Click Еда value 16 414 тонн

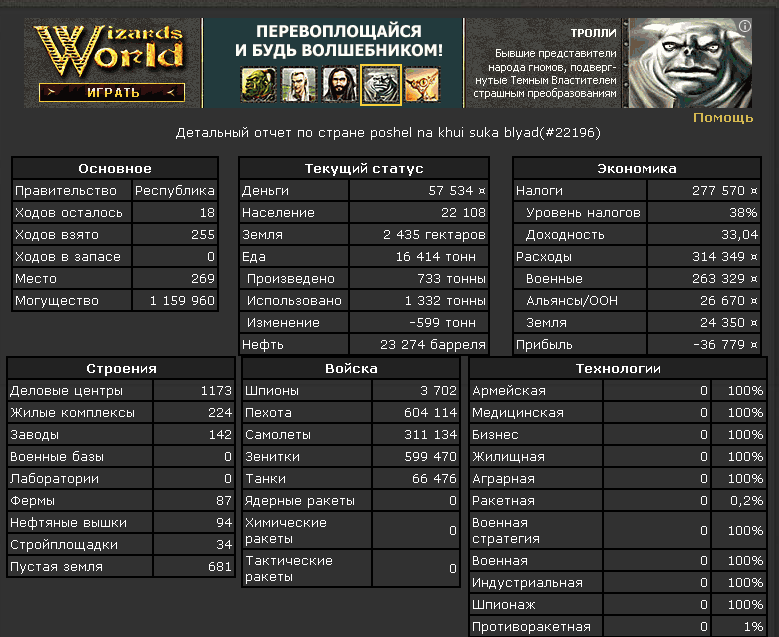pyautogui.click(x=436, y=256)
